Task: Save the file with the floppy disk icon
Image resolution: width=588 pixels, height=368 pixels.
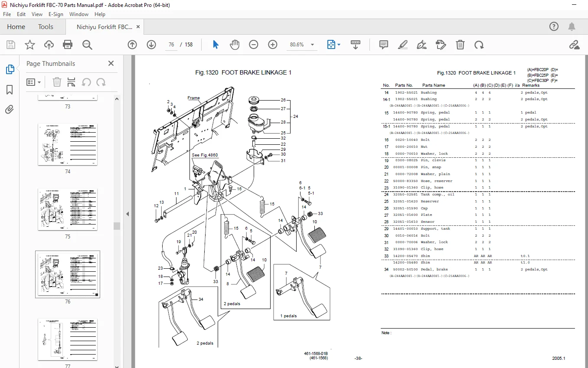Action: point(11,45)
